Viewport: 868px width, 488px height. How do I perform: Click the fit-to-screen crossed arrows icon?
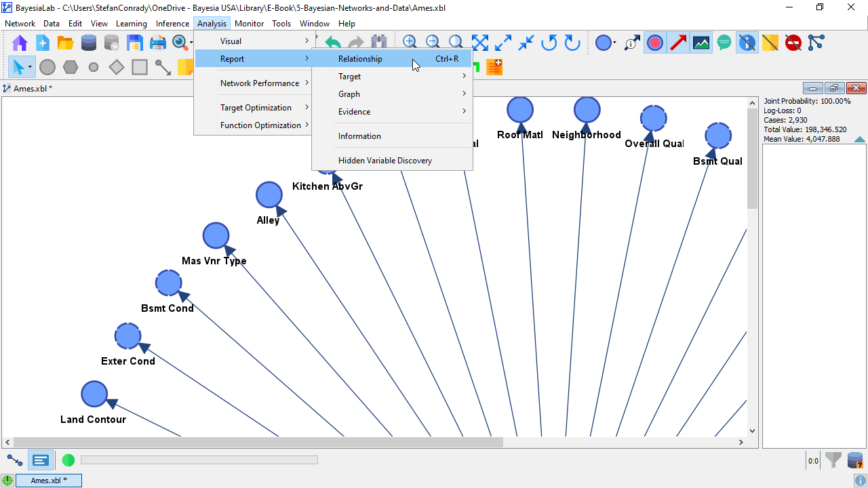[x=480, y=43]
